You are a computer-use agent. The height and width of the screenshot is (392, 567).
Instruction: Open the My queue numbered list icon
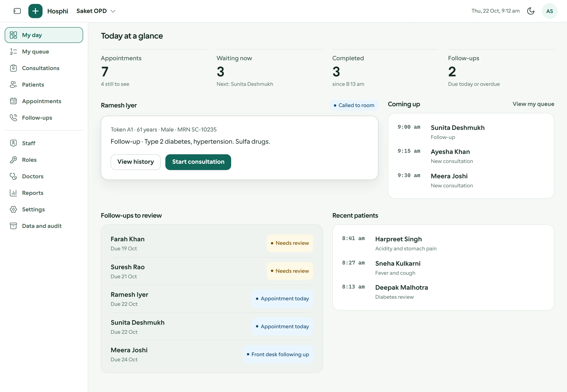click(x=13, y=52)
